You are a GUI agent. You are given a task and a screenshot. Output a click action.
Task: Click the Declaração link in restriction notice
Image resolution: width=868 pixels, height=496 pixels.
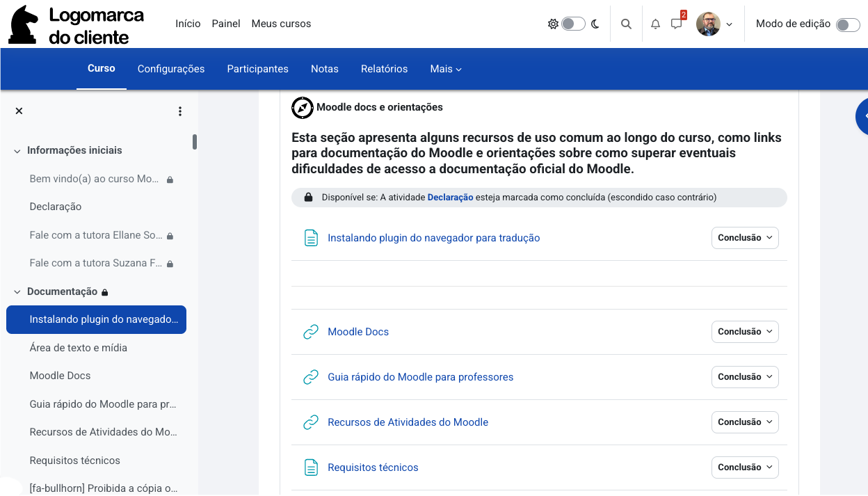[x=450, y=198]
